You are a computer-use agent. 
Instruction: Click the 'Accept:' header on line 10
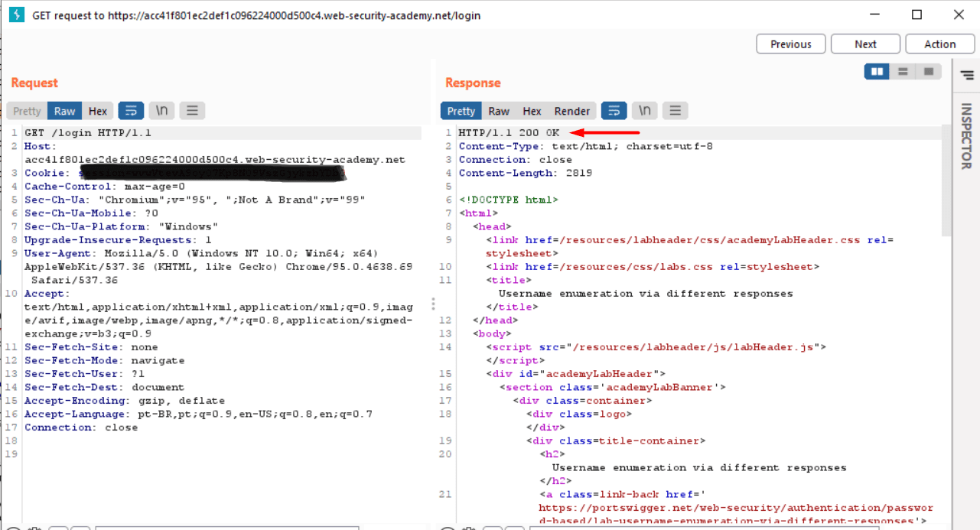point(46,294)
